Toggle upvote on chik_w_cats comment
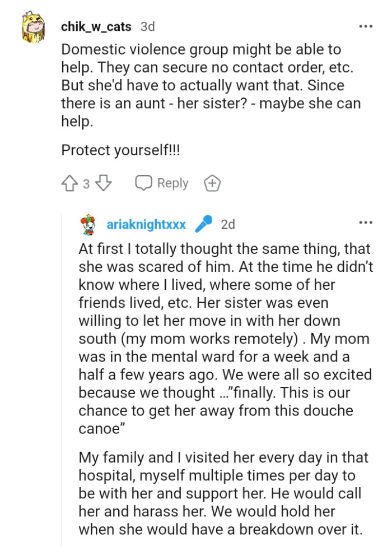The width and height of the screenshot is (392, 546). click(x=69, y=183)
